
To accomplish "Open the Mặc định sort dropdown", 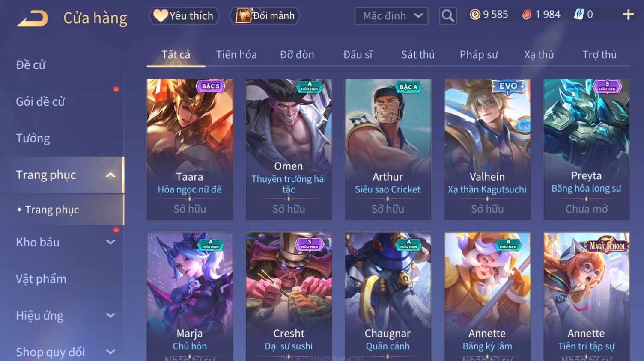I will tap(391, 16).
